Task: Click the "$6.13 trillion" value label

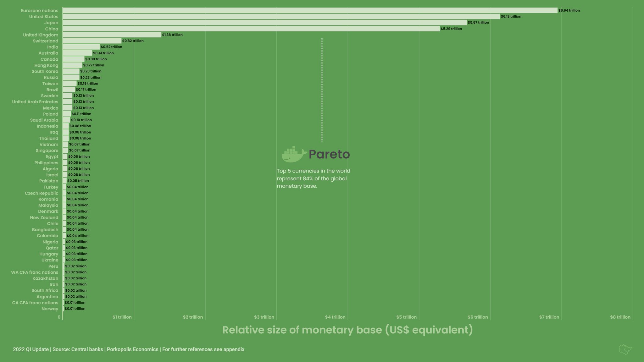Action: tap(511, 16)
